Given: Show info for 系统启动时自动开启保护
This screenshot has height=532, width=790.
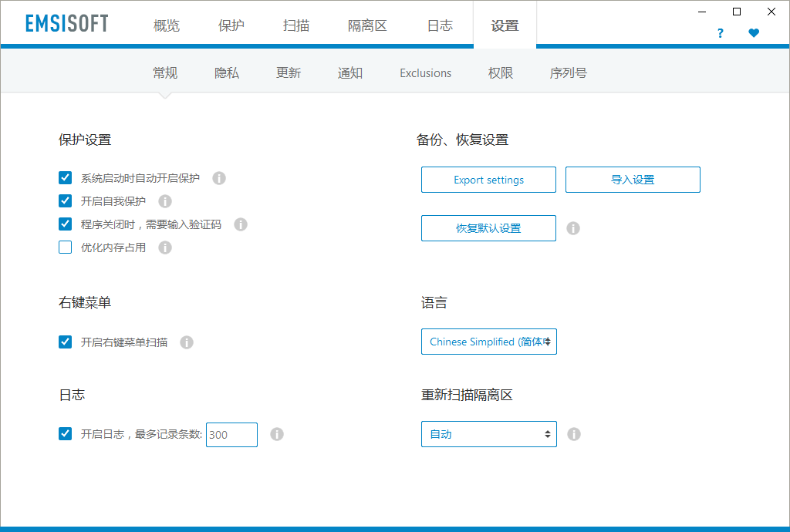Looking at the screenshot, I should pos(218,178).
